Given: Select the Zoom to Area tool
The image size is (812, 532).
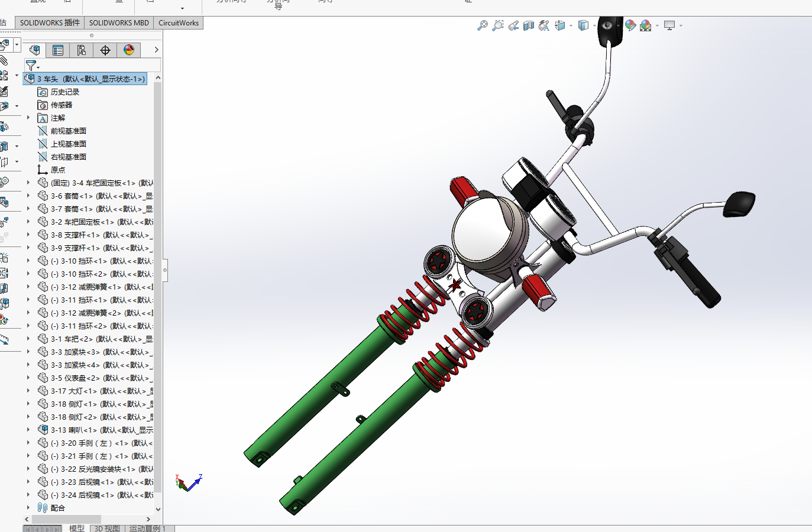Looking at the screenshot, I should tap(498, 25).
